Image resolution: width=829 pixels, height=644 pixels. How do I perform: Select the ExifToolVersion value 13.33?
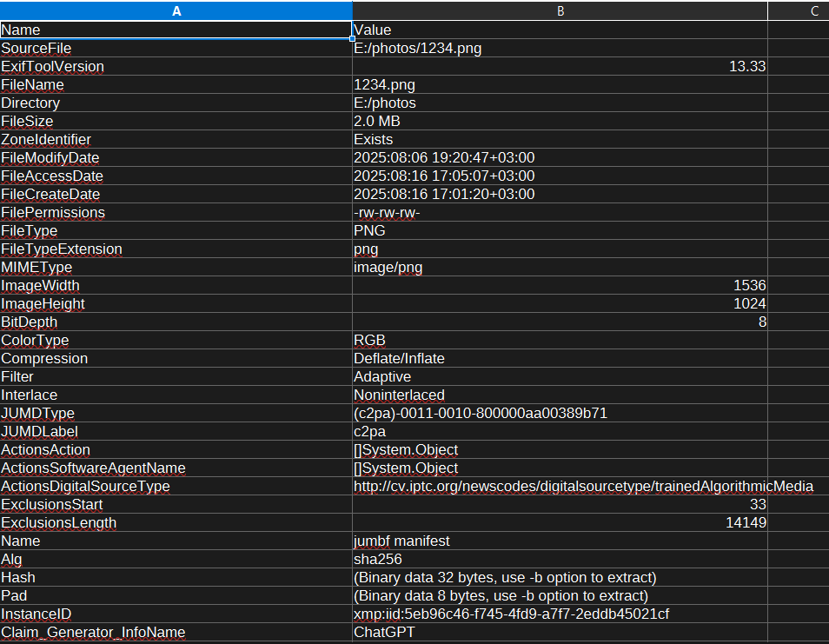746,67
